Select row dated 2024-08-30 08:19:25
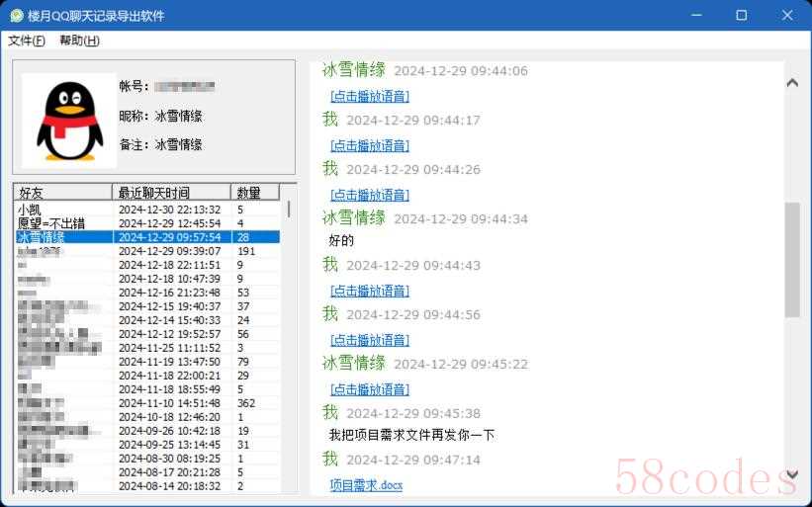812x507 pixels. (x=148, y=459)
